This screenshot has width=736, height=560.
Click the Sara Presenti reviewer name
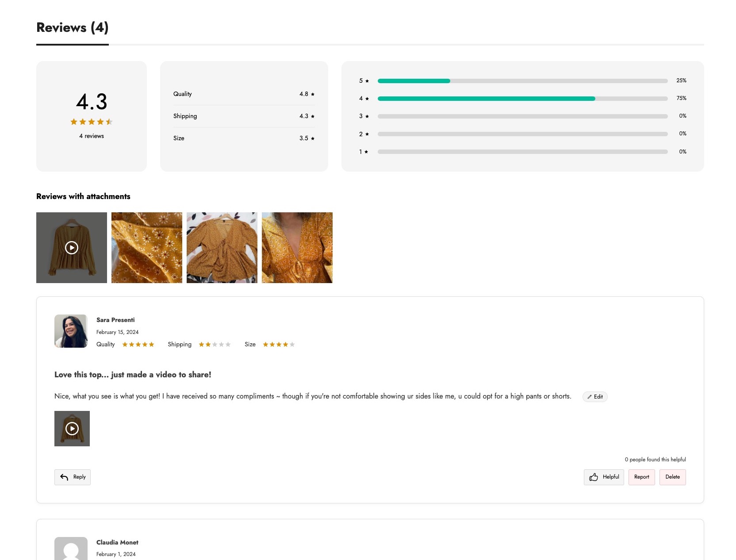115,320
